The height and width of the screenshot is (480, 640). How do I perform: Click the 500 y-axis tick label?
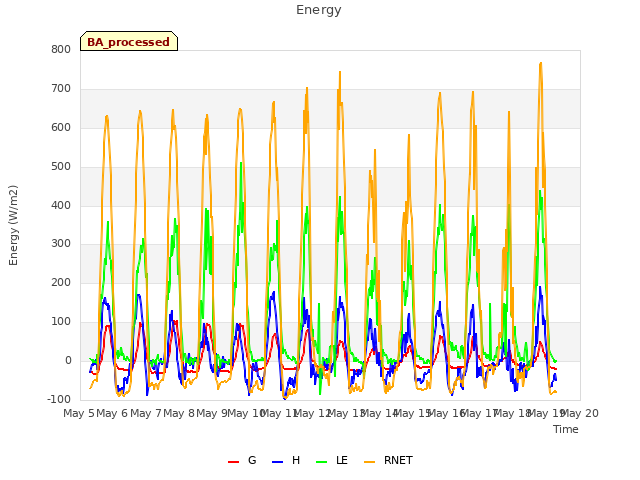click(x=61, y=167)
